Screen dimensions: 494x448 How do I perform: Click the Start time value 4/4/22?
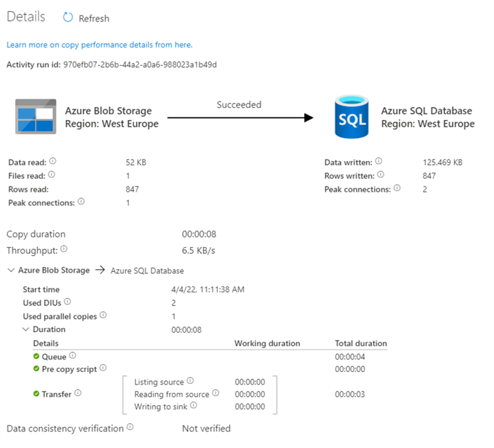[x=208, y=289]
